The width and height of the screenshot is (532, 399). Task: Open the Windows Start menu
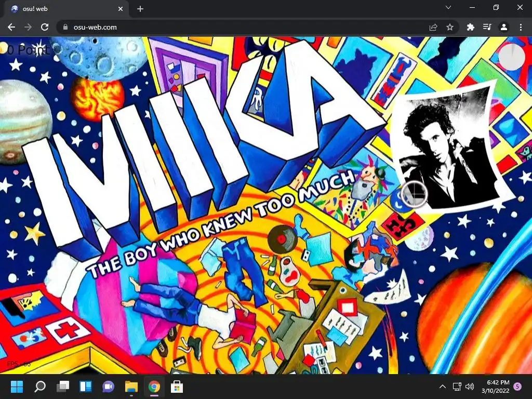17,387
